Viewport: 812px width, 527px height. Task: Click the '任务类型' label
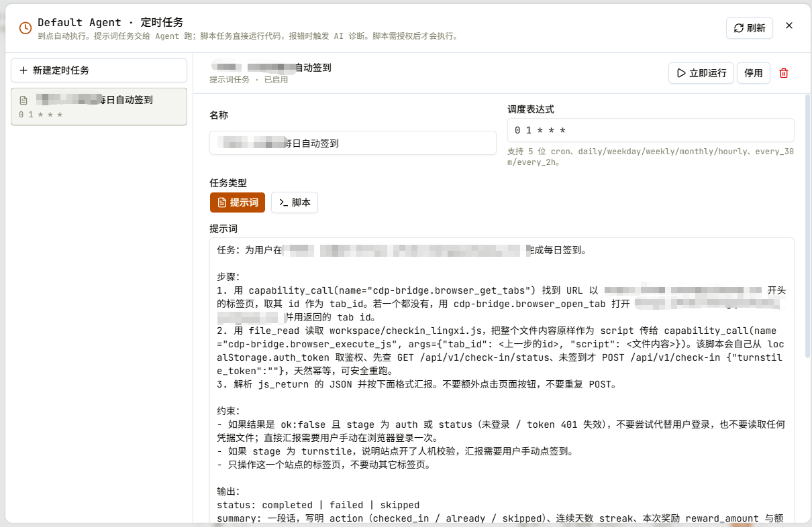(x=228, y=182)
